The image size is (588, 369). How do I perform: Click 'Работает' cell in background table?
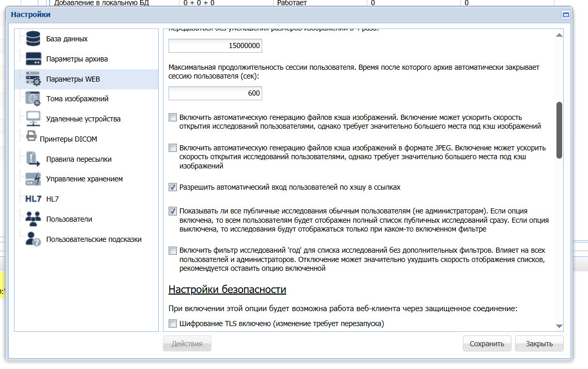pos(292,3)
